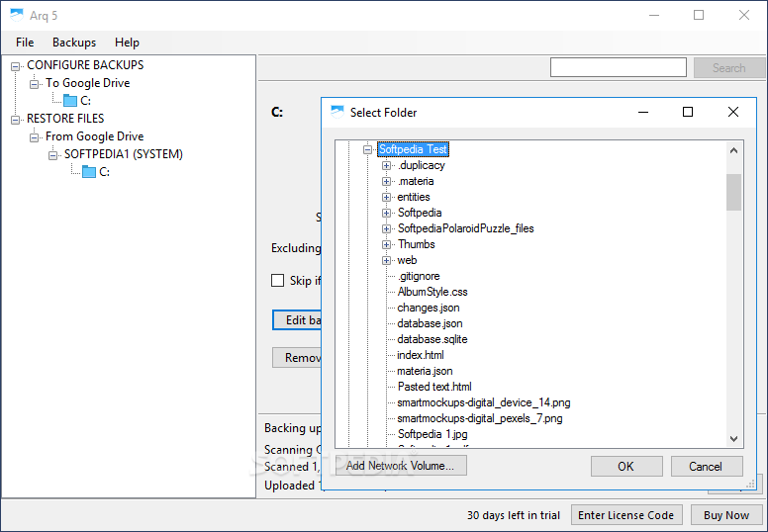Maximize the Select Folder dialog

coord(688,112)
